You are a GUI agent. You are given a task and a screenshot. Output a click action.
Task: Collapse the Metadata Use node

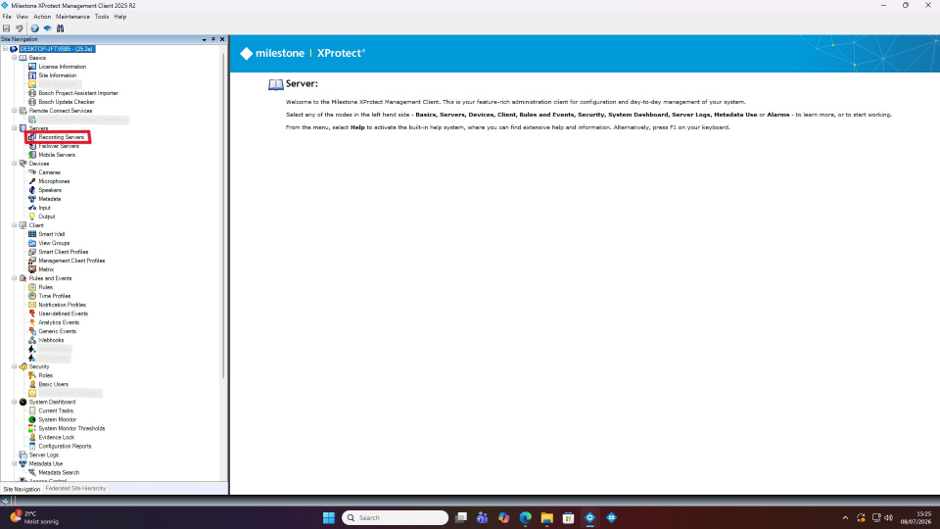pos(14,464)
